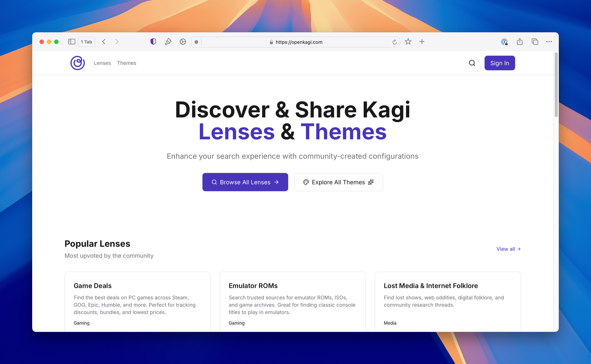
Task: Go forward with the right arrow
Action: [117, 42]
